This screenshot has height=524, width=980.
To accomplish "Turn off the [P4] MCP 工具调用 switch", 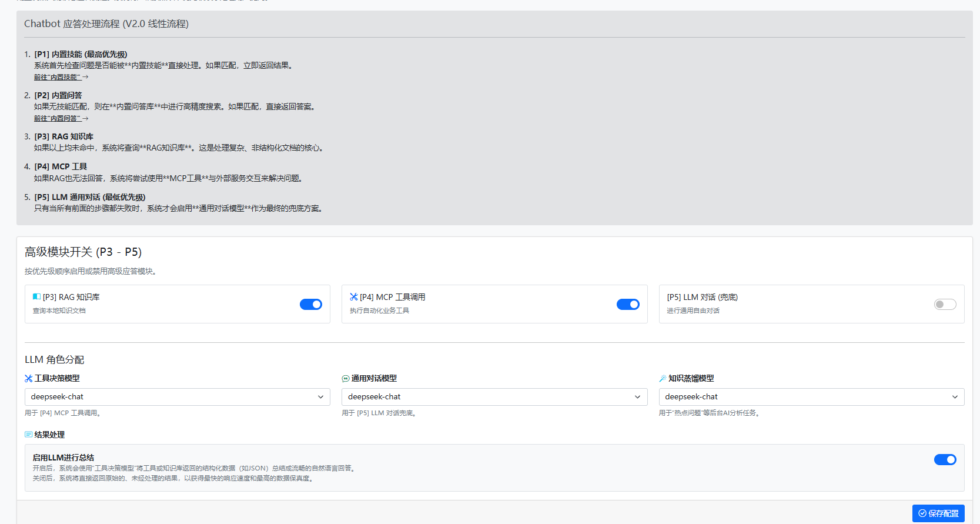I will (627, 304).
